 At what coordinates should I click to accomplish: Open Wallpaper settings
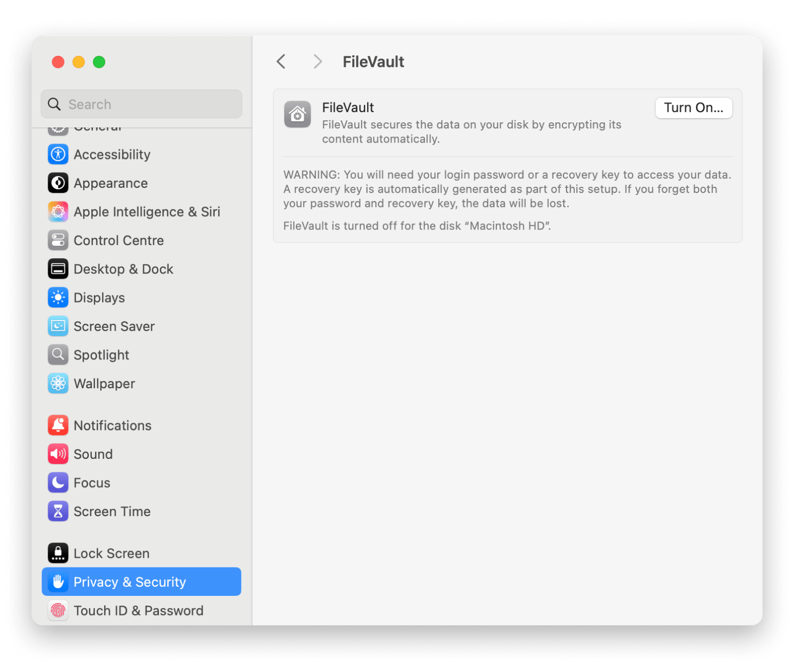(x=141, y=384)
